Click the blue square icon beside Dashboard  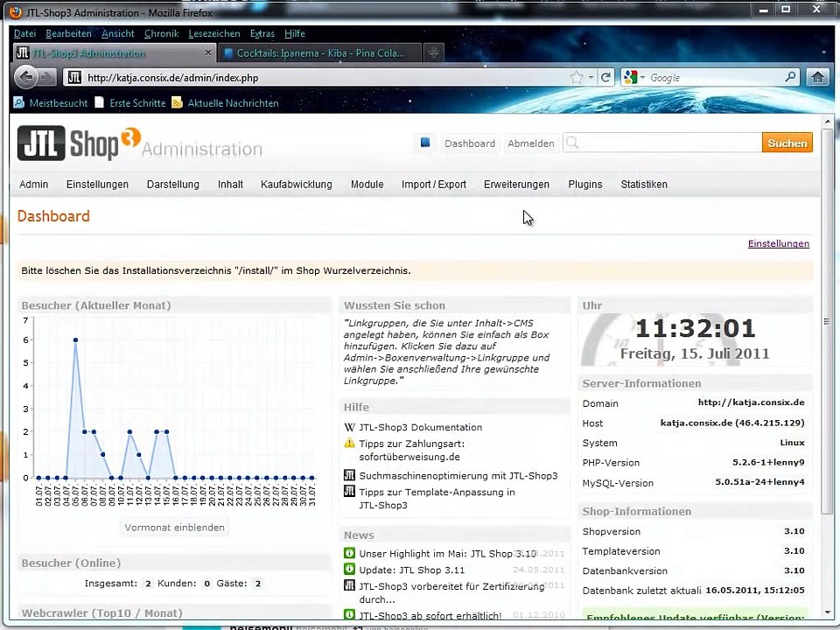pyautogui.click(x=425, y=143)
